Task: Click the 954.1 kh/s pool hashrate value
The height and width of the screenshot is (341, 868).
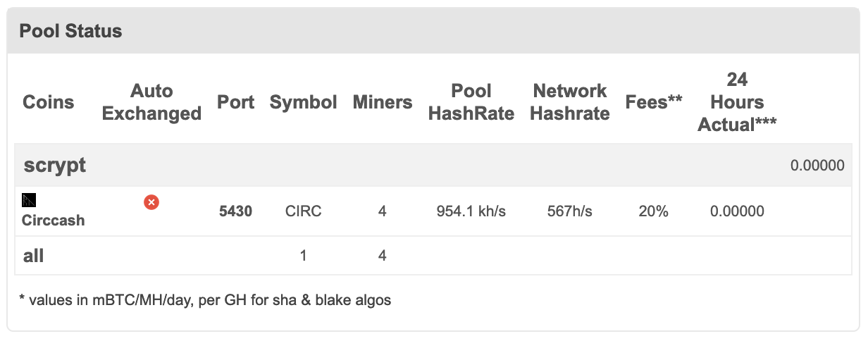Action: 471,211
